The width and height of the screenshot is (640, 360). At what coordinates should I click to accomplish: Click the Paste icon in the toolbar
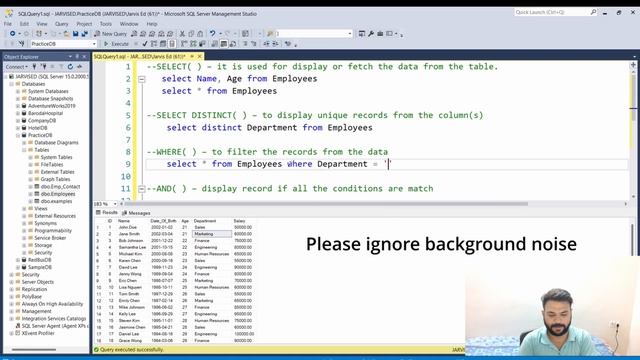[x=200, y=34]
